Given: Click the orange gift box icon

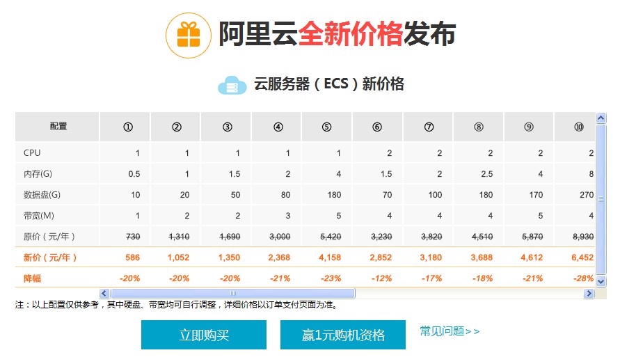Looking at the screenshot, I should 189,35.
